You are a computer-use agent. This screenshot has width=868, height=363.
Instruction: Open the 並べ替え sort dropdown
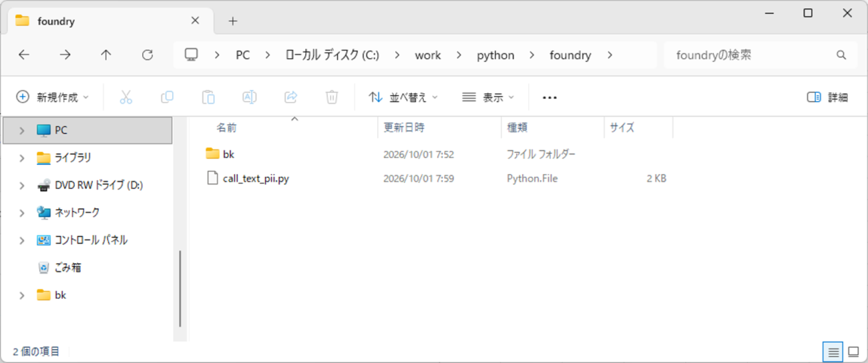[403, 97]
